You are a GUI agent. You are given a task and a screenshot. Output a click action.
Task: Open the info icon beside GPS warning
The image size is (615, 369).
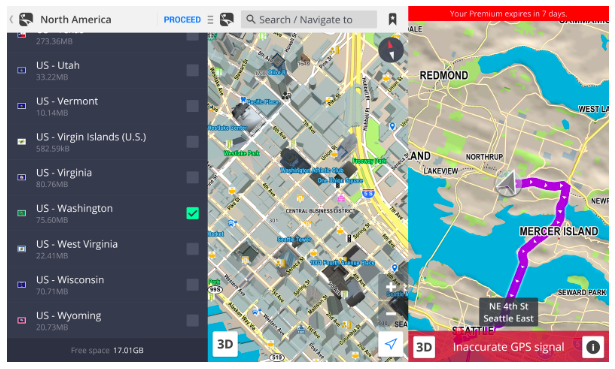[x=593, y=347]
